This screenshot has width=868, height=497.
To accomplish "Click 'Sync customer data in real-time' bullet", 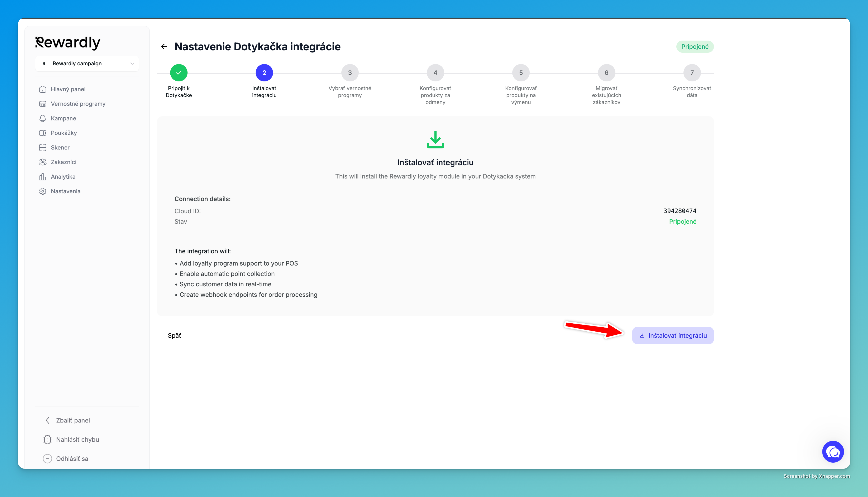I will [x=223, y=284].
